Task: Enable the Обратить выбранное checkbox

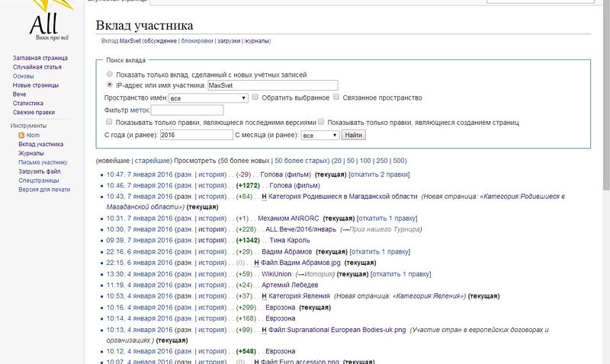Action: [x=255, y=97]
